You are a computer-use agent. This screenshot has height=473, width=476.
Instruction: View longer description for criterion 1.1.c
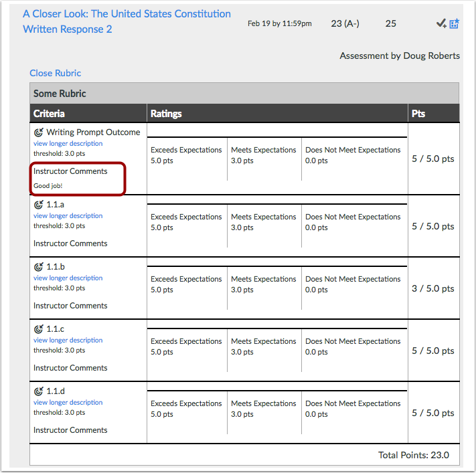[68, 340]
